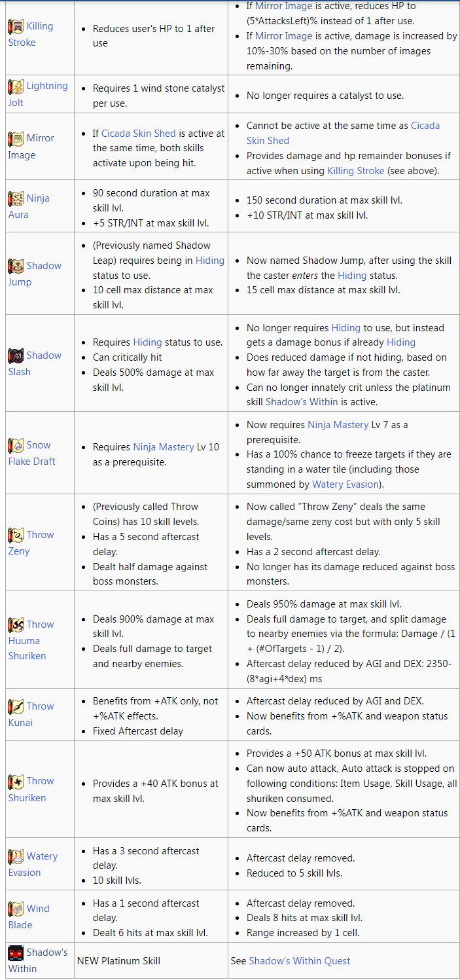This screenshot has height=980, width=460.
Task: Click the Ninja Aura skill icon
Action: pyautogui.click(x=16, y=198)
